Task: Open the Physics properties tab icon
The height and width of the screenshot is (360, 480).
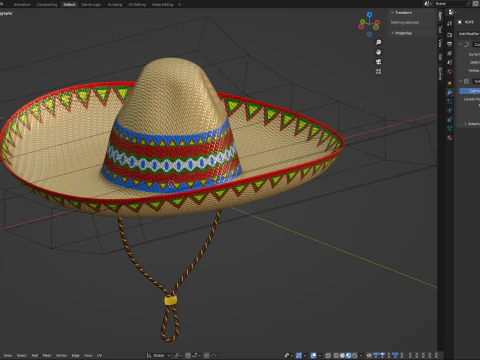Action: (x=450, y=110)
